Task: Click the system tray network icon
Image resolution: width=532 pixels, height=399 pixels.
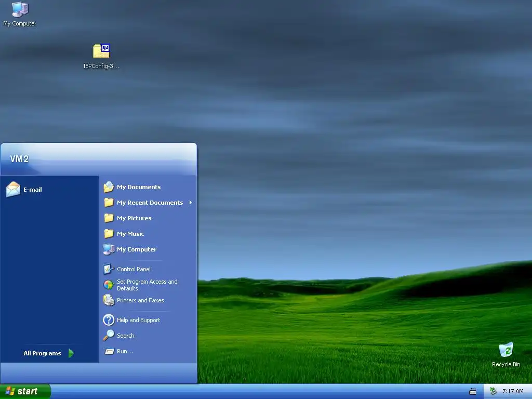Action: click(x=494, y=391)
